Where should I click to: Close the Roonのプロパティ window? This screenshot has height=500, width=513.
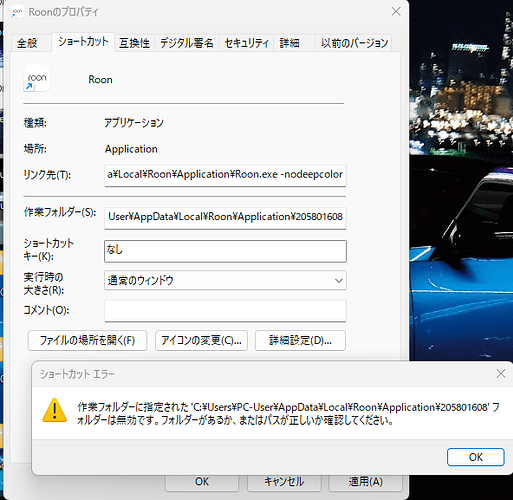point(396,12)
